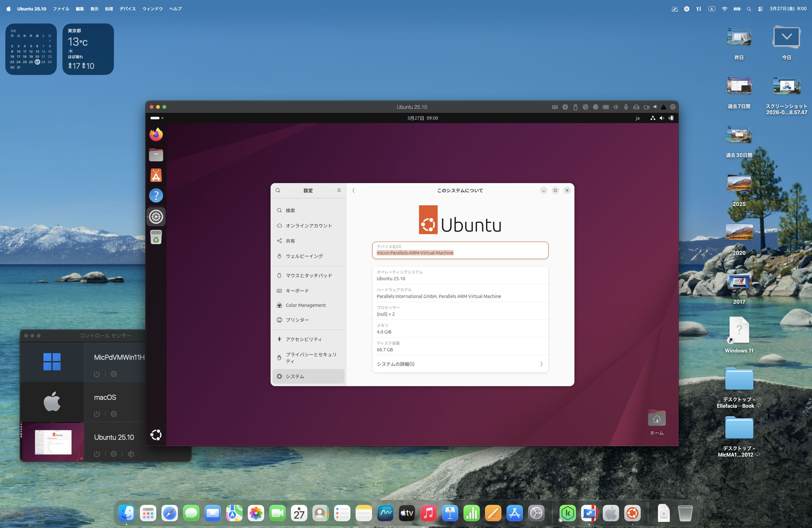Screen dimensions: 812x528
Task: Click the CPU chip icon in VM titlebar
Action: tap(565, 107)
